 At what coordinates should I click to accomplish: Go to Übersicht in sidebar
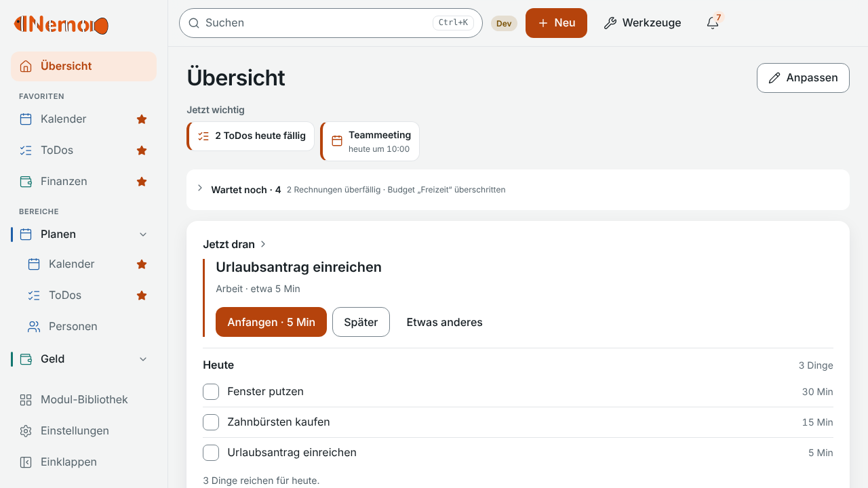83,66
